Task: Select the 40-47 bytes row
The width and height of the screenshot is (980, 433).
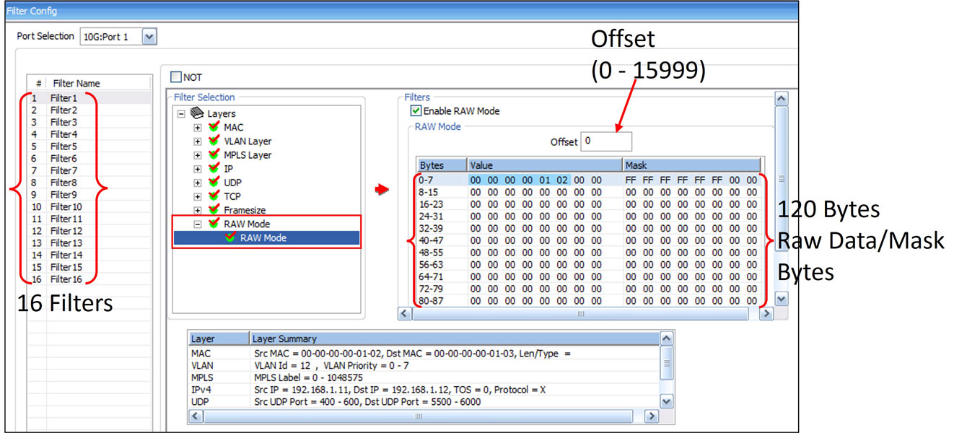Action: coord(588,240)
